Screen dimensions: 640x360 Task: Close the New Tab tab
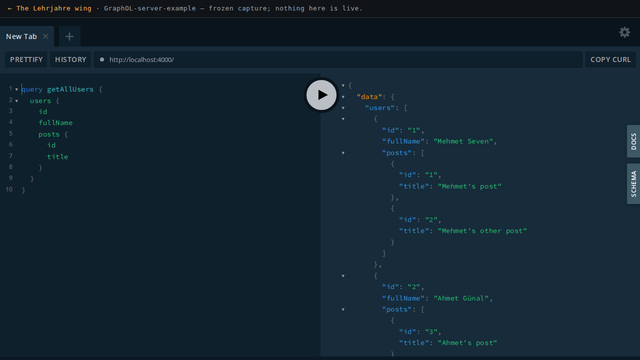(x=45, y=36)
